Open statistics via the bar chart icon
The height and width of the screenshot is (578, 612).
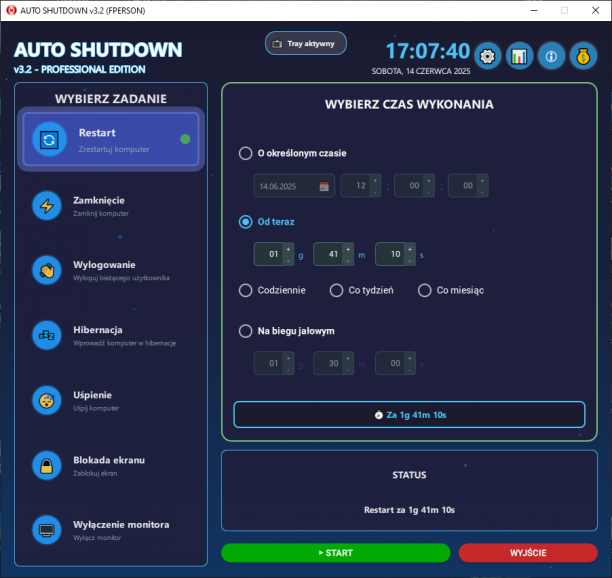[519, 57]
